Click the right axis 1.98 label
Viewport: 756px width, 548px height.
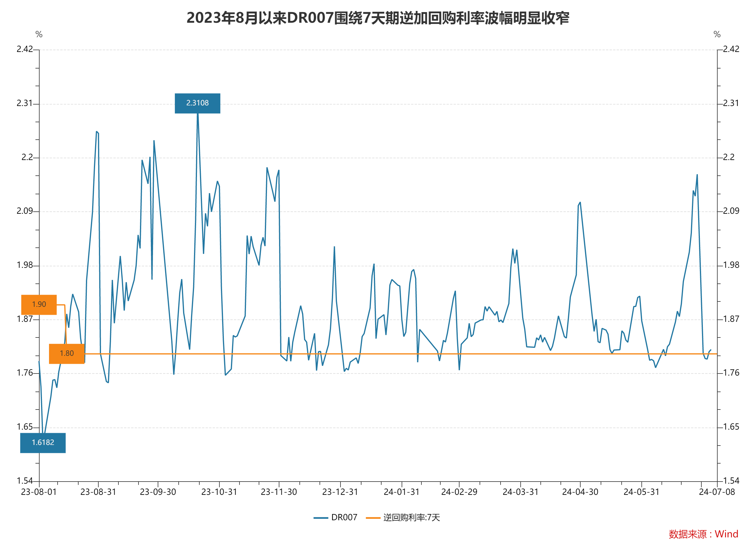731,265
